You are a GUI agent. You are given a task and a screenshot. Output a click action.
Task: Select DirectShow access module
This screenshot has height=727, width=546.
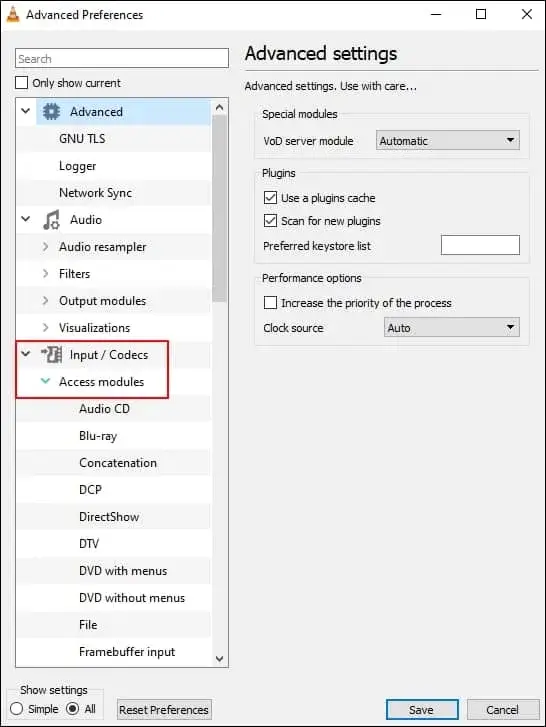click(x=109, y=517)
